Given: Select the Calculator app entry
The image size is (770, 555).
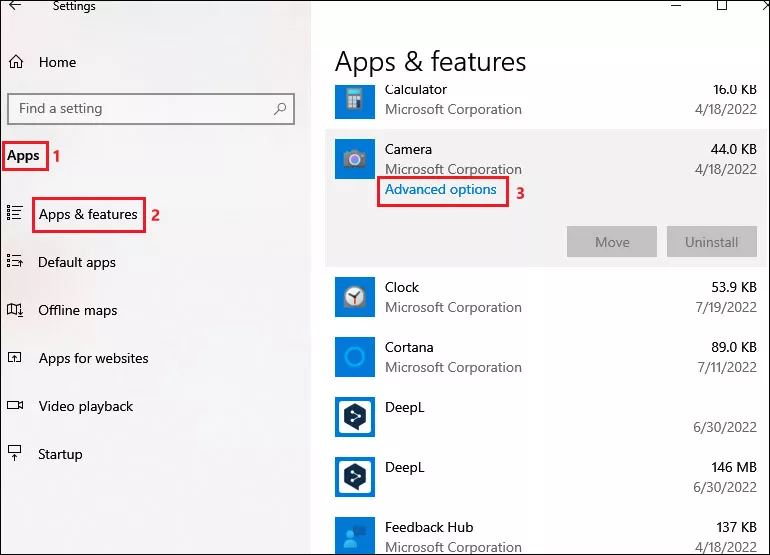Looking at the screenshot, I should 546,101.
